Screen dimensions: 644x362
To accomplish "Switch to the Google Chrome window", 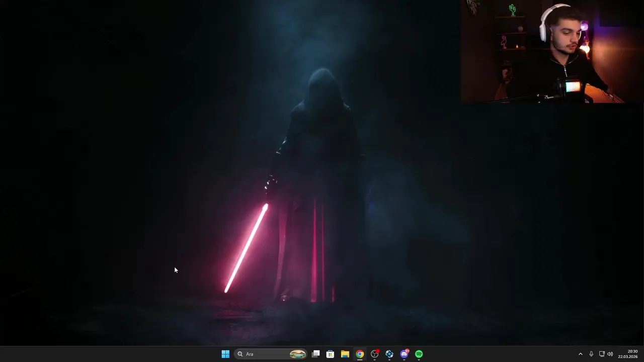I will coord(360,354).
